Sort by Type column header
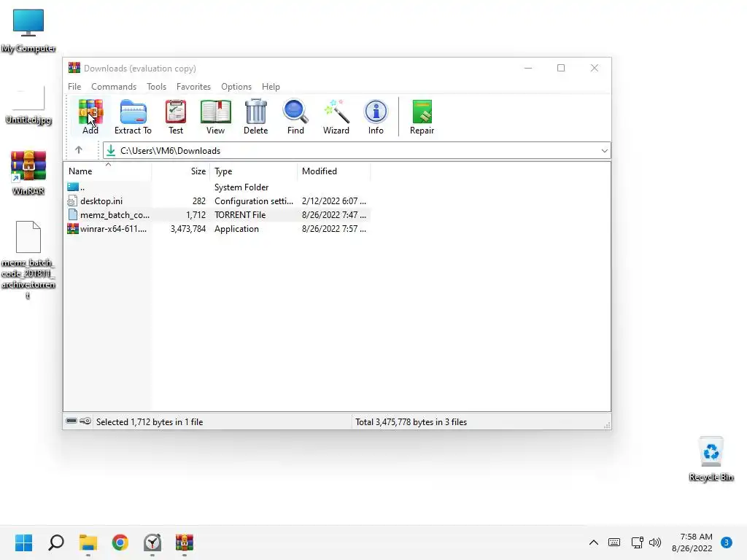 [x=253, y=171]
